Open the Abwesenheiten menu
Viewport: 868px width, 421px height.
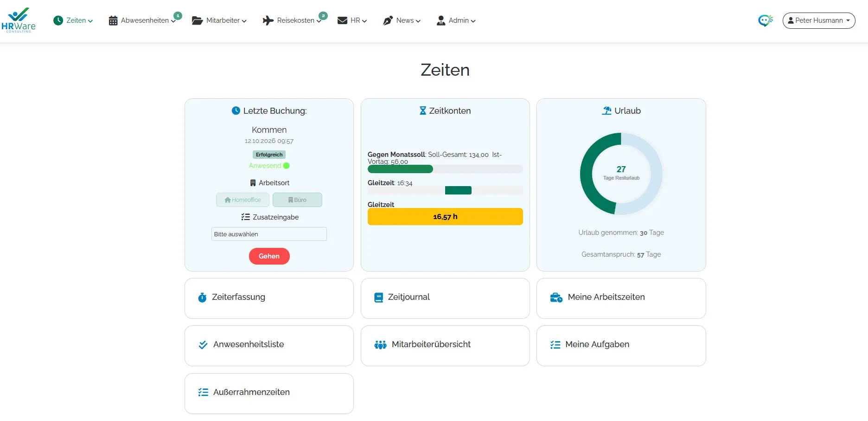(145, 20)
